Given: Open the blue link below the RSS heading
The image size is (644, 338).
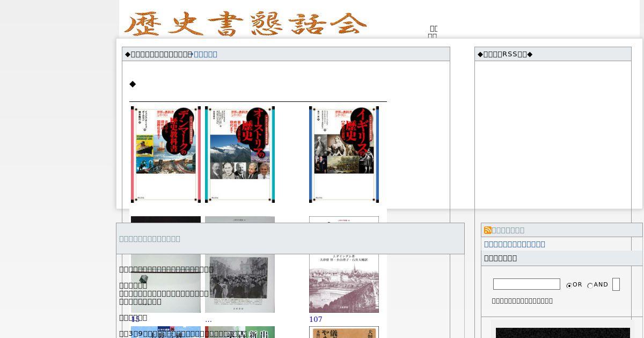Looking at the screenshot, I should click(515, 244).
